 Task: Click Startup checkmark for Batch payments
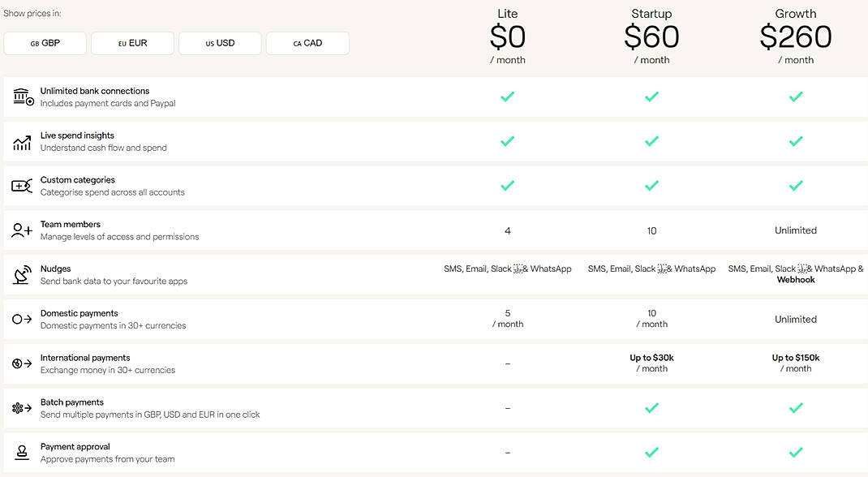click(651, 408)
